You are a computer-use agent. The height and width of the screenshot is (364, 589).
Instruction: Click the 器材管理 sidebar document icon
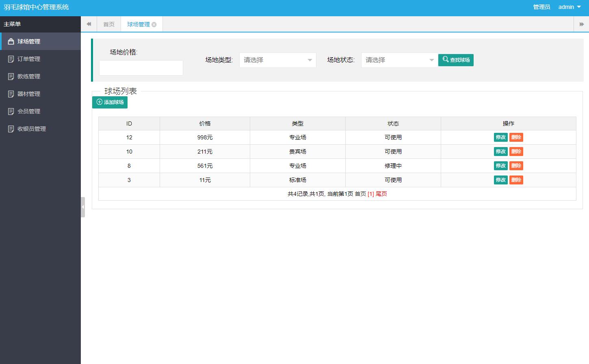tap(11, 94)
